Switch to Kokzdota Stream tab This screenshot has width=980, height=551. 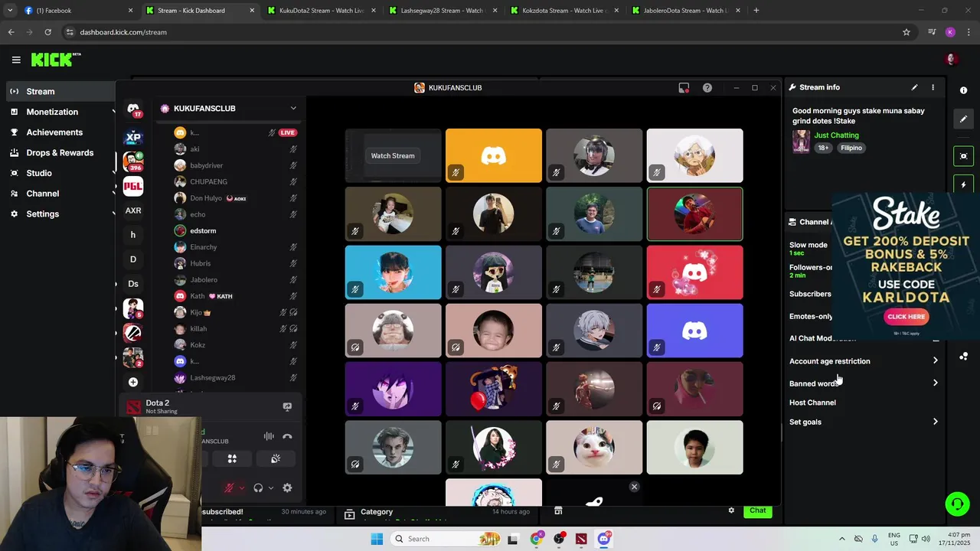[564, 11]
